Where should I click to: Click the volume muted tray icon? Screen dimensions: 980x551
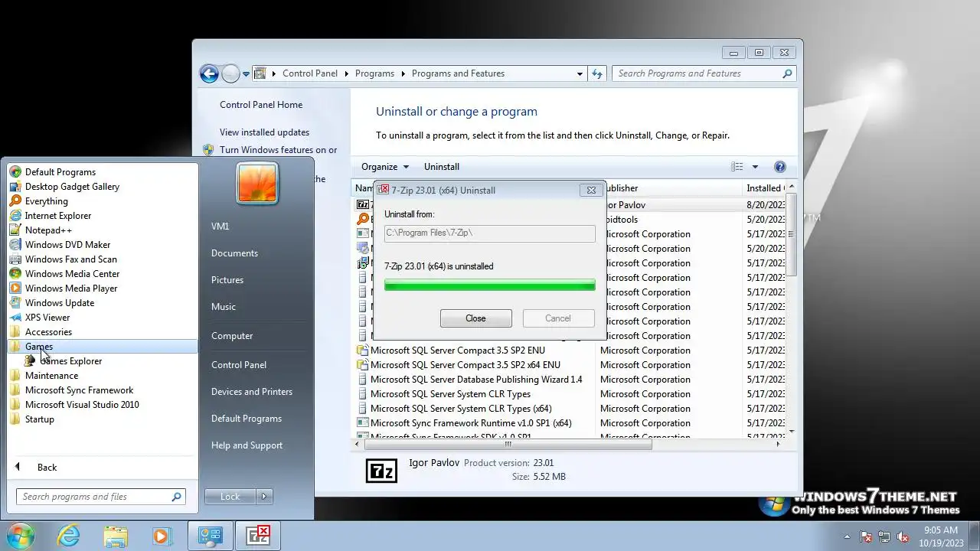point(902,536)
